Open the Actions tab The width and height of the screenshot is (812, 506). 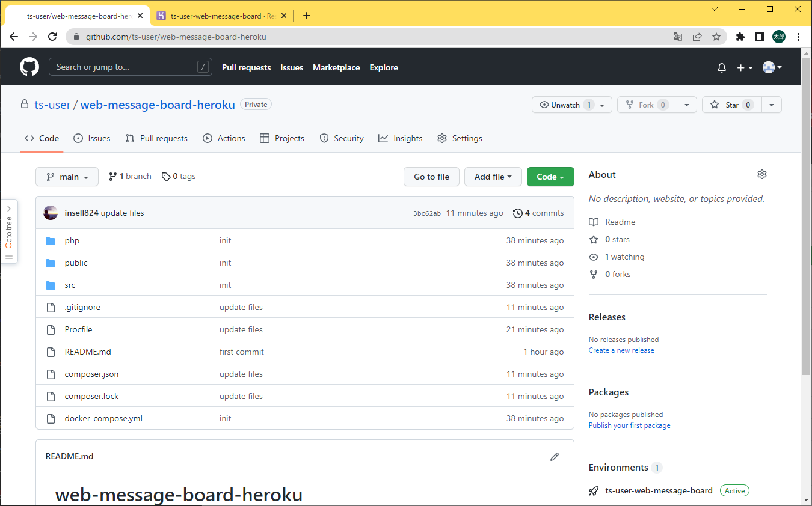point(224,138)
